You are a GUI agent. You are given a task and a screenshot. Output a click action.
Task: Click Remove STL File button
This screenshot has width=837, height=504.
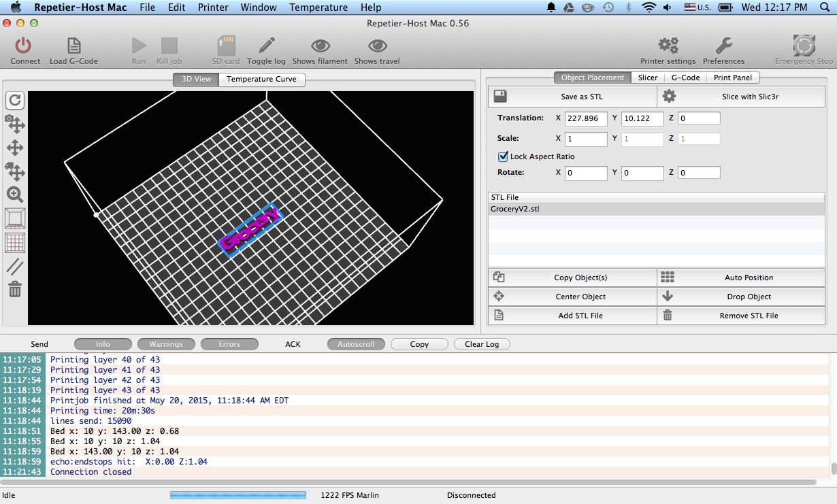click(x=741, y=316)
